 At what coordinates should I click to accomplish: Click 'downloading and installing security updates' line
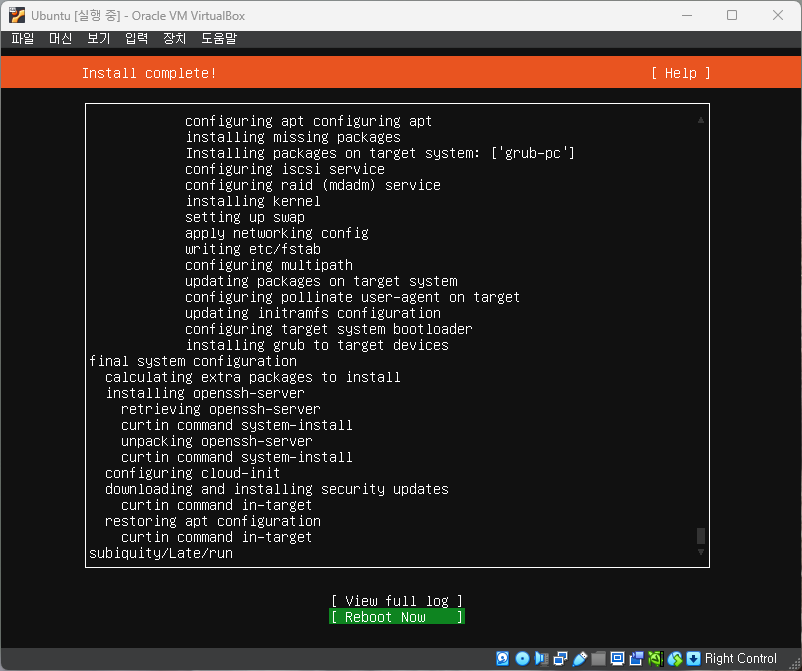[x=277, y=489]
